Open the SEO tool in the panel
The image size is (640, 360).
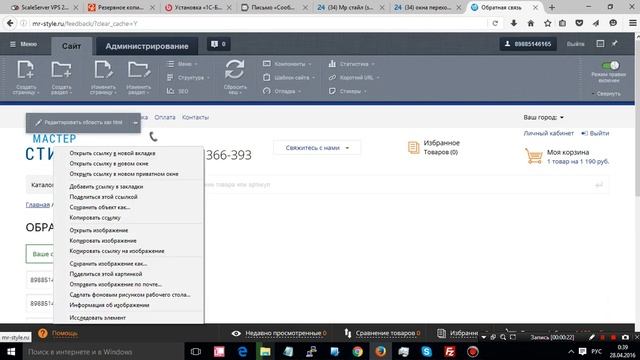click(x=178, y=91)
